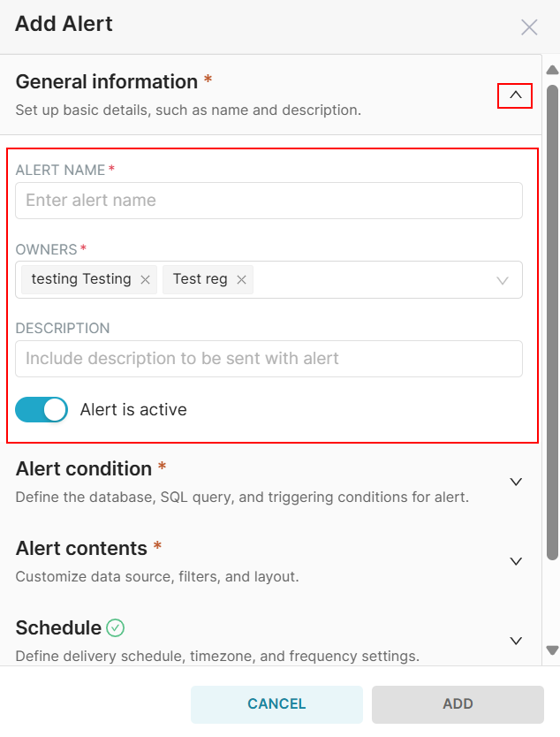
Task: Close the Add Alert dialog
Action: tap(529, 27)
